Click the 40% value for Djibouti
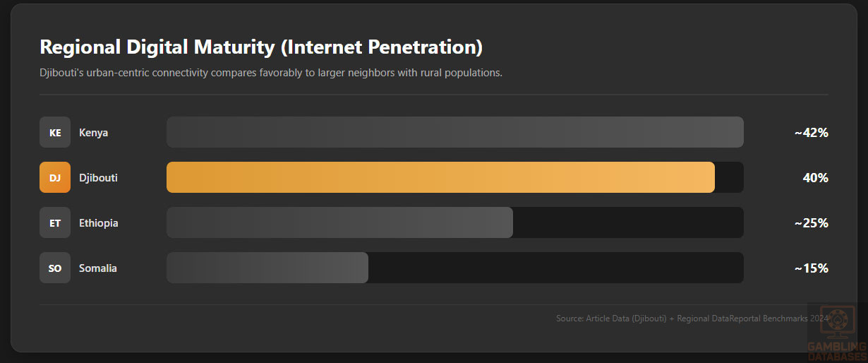This screenshot has width=868, height=363. [x=815, y=177]
